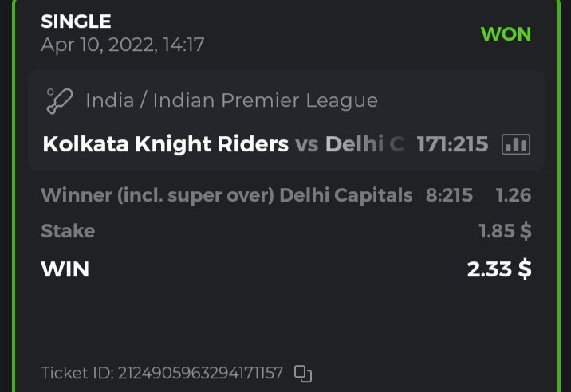The height and width of the screenshot is (392, 571).
Task: Click the WIN label
Action: (65, 269)
